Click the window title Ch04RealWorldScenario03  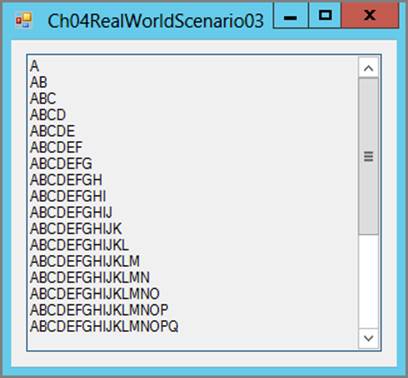[156, 21]
